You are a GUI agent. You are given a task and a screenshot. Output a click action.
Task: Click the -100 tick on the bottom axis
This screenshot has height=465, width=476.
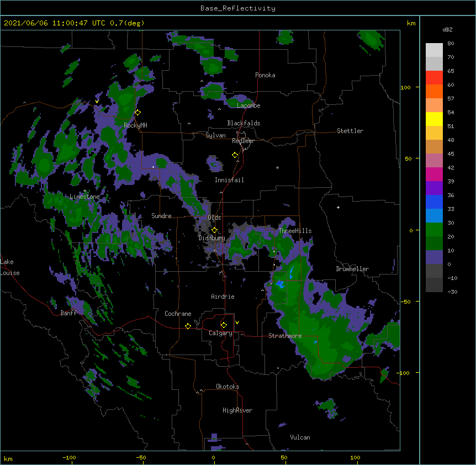point(69,457)
